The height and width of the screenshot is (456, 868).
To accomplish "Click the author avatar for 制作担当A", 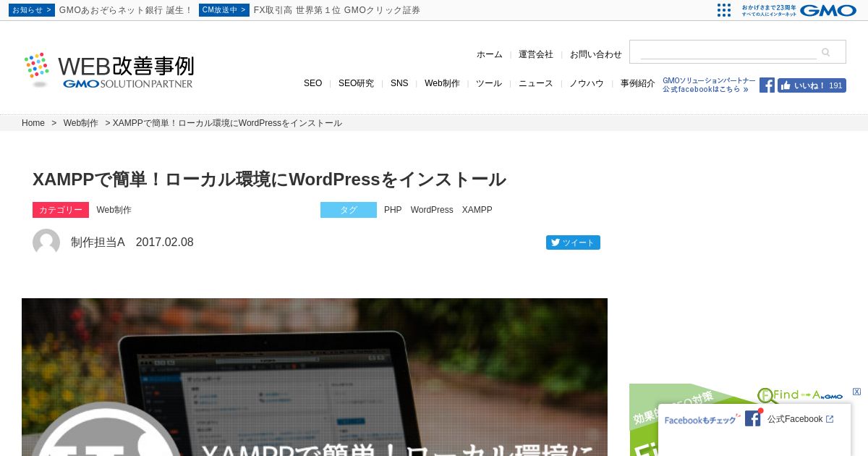I will coord(46,242).
